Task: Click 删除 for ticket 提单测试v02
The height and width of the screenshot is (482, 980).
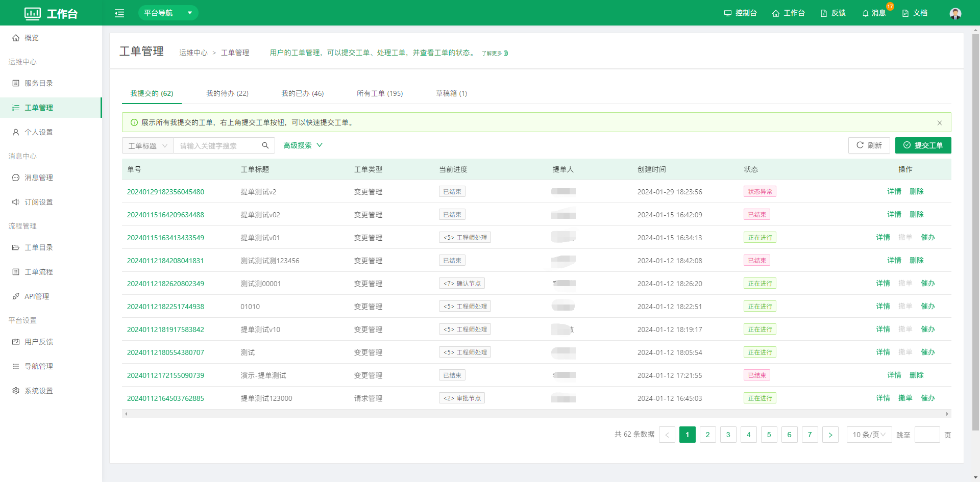Action: [x=917, y=214]
